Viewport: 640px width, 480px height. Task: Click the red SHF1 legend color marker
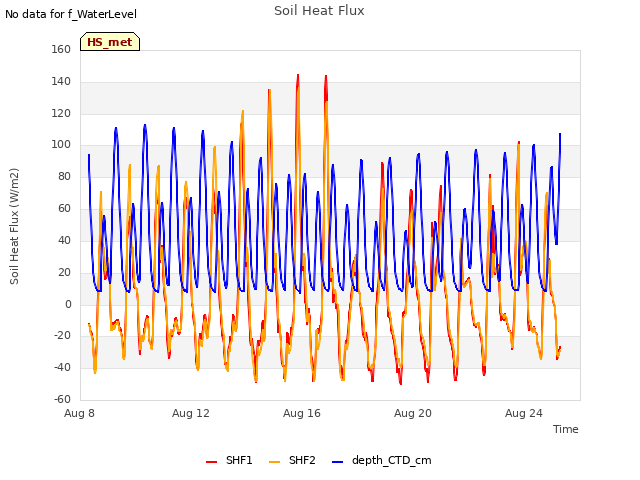211,462
